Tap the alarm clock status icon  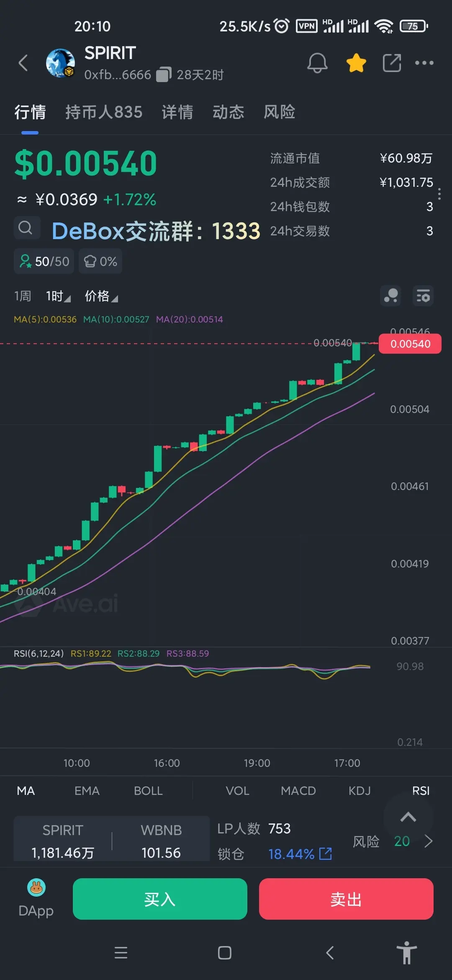pyautogui.click(x=281, y=26)
